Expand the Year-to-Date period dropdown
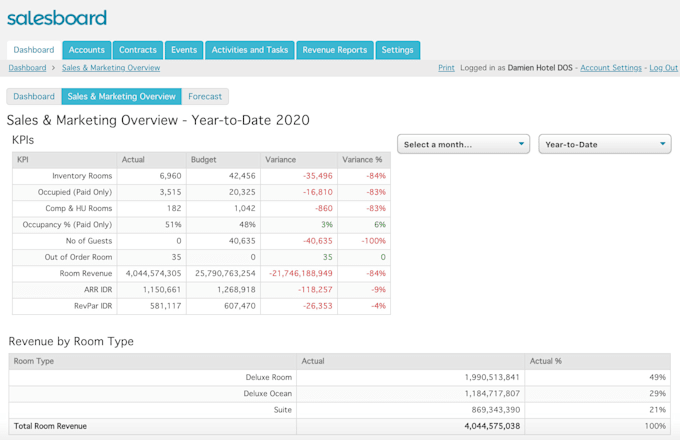 (604, 144)
